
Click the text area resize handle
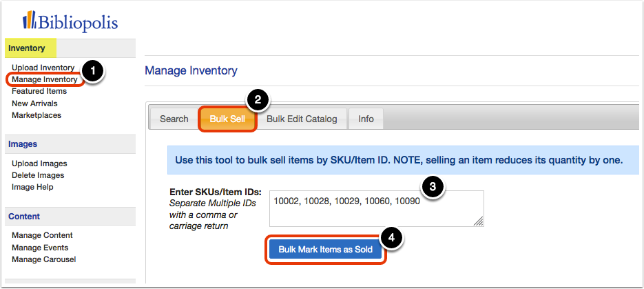[x=479, y=221]
